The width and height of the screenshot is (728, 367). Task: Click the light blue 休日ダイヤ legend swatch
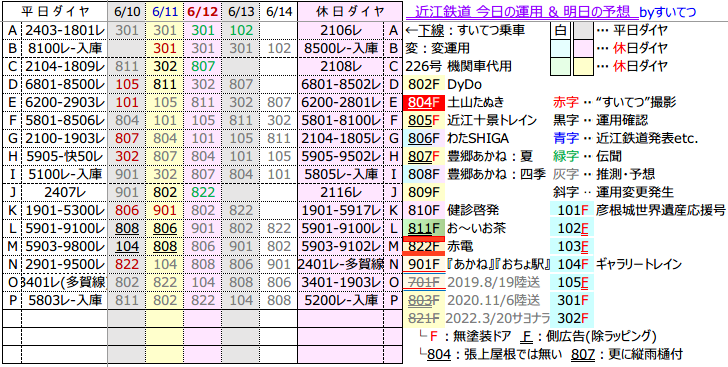coord(561,49)
